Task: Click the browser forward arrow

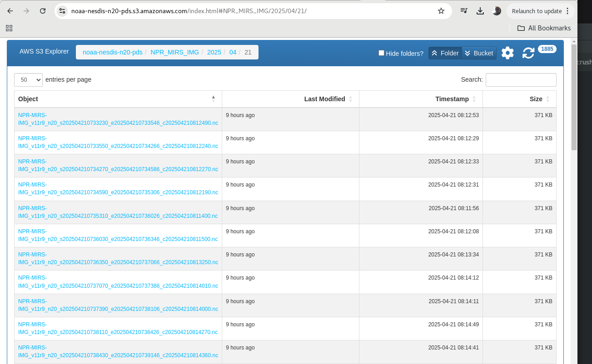Action: (x=26, y=11)
